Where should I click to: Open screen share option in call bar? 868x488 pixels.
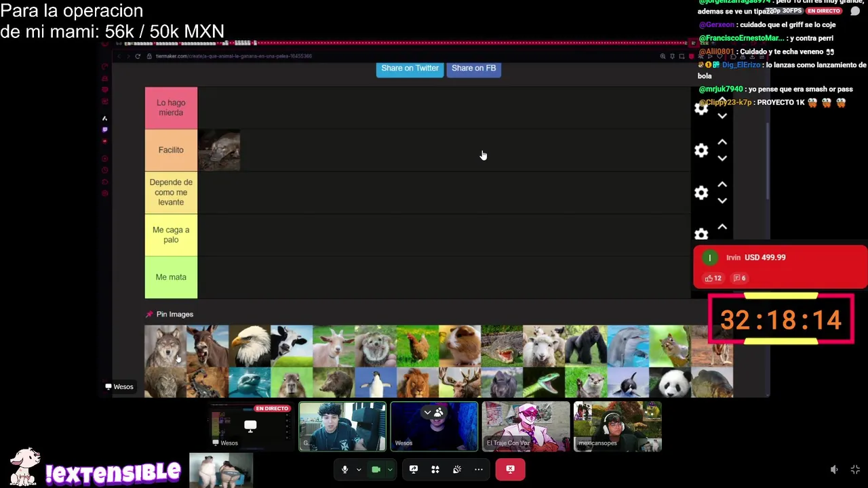414,469
